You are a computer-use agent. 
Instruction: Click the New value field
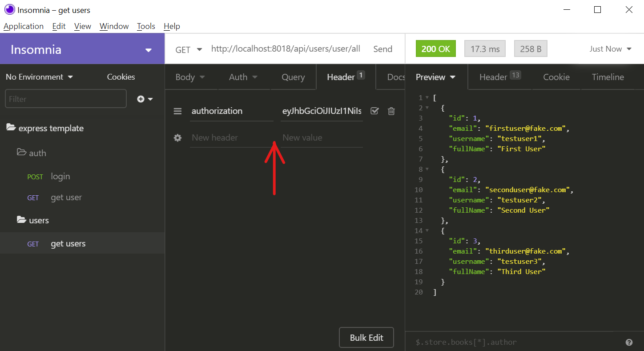point(322,138)
